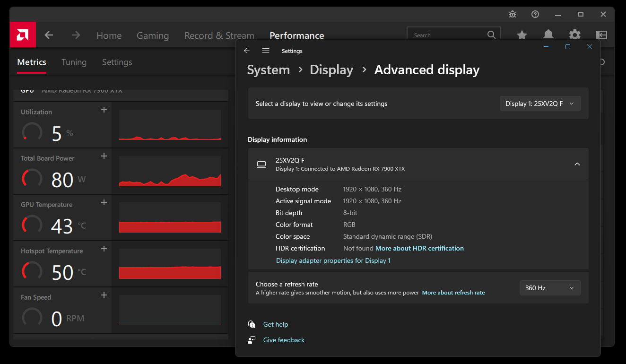Go back in AMD Software navigation

49,35
